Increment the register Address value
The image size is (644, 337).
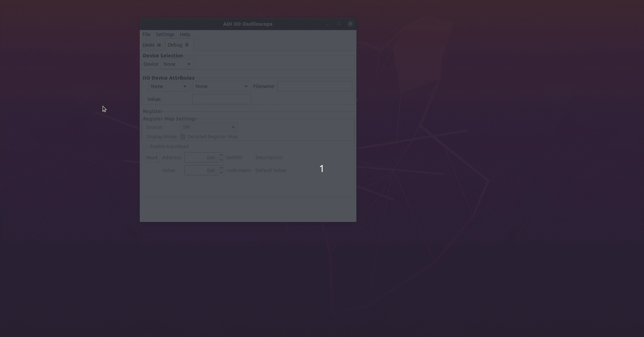click(221, 155)
